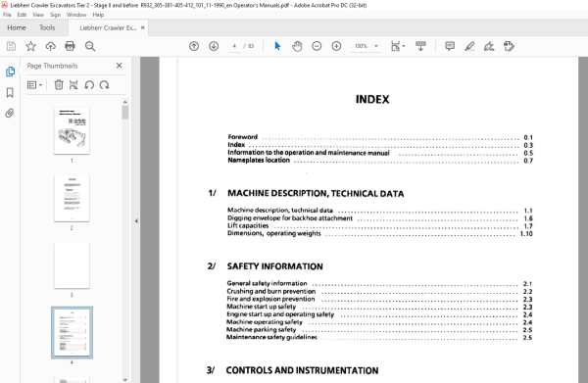Viewport: 588px width, 383px height.
Task: Click the Print file icon
Action: [x=70, y=46]
